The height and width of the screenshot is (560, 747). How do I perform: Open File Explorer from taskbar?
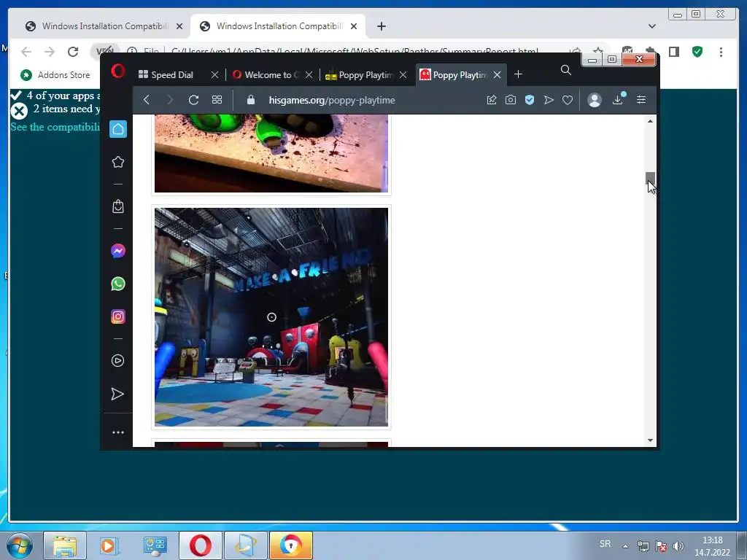click(x=65, y=545)
